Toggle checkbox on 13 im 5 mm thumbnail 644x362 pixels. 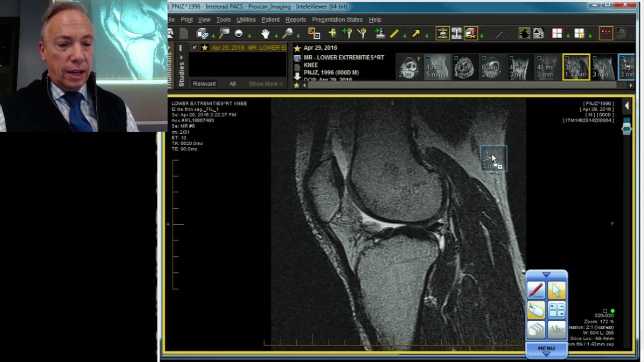428,58
